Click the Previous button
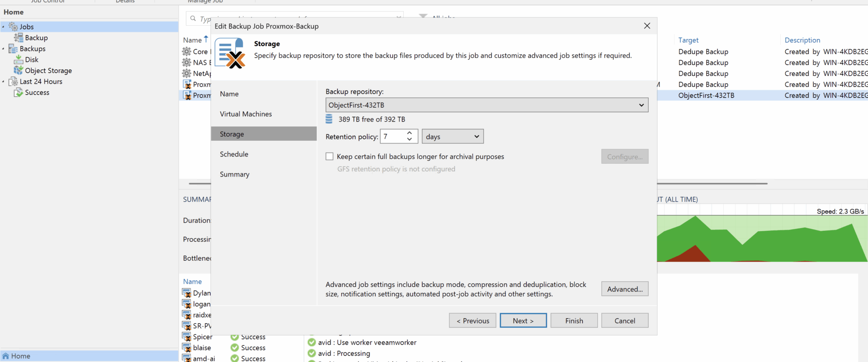Screen dimensions: 868x362 pos(472,320)
